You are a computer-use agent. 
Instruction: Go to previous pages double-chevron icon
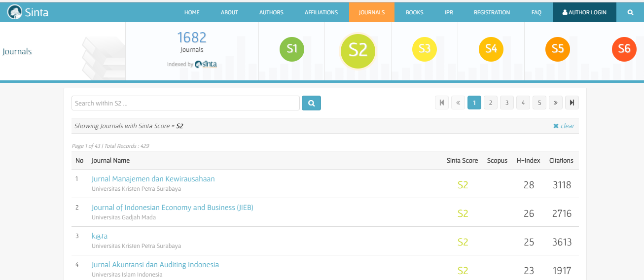tap(458, 103)
